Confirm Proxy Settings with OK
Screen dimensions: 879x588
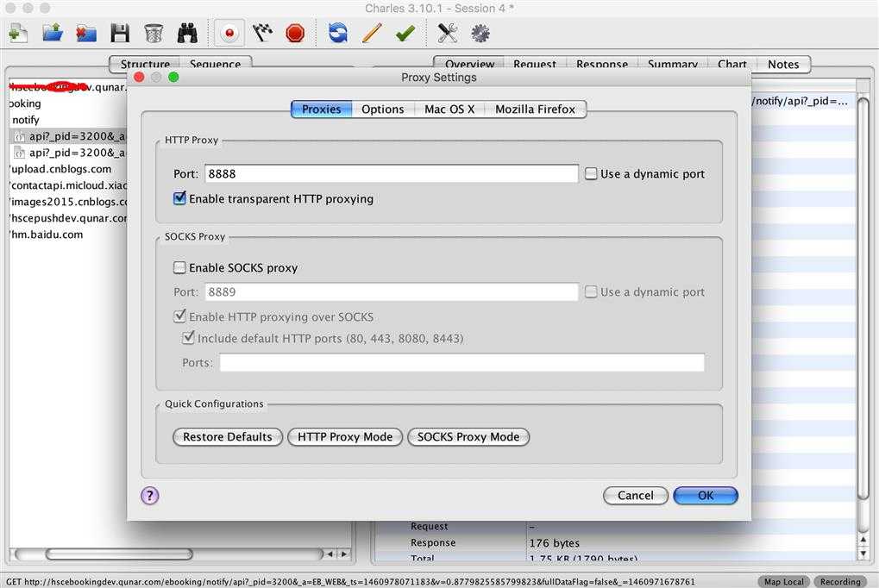pos(706,496)
